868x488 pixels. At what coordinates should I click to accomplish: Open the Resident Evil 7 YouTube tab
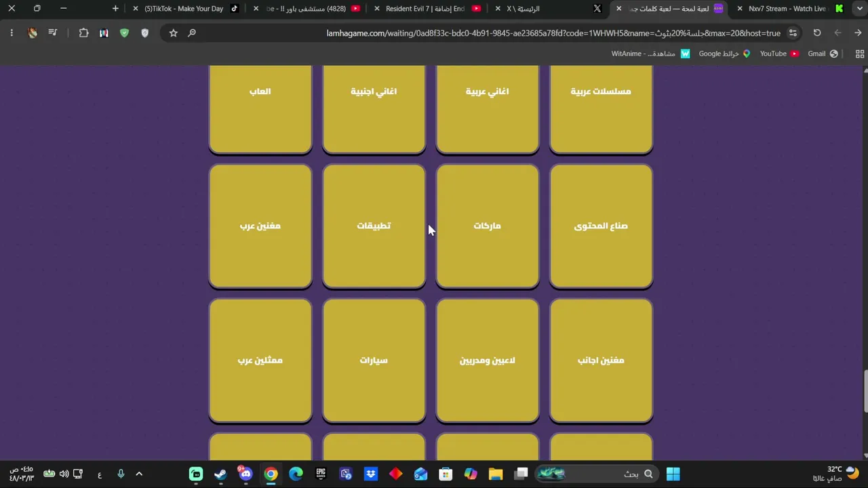[429, 9]
